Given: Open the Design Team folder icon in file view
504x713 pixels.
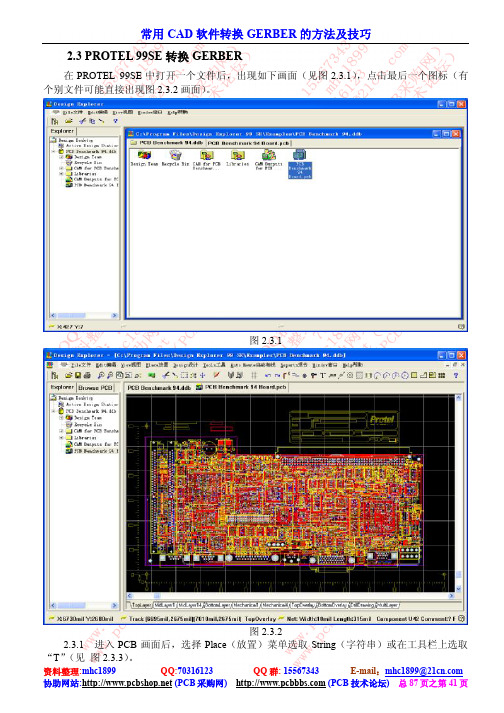Looking at the screenshot, I should point(145,156).
